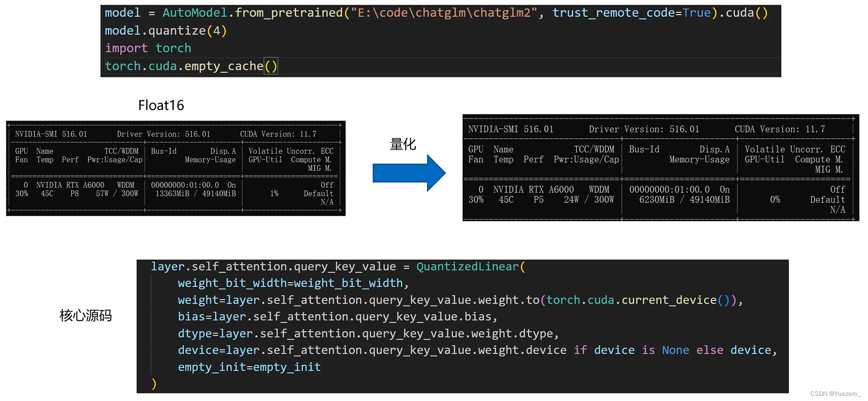868x401 pixels.
Task: Click the 'dtype=layer.self_attention...' line
Action: pyautogui.click(x=368, y=334)
